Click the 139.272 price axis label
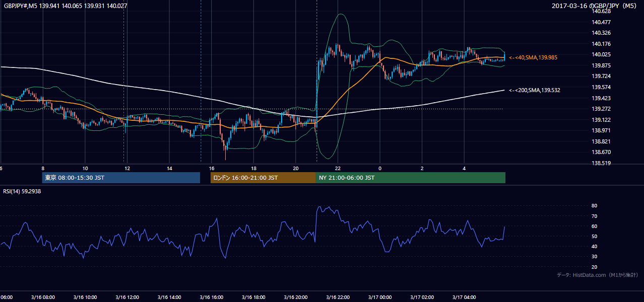This screenshot has width=644, height=302. 602,109
